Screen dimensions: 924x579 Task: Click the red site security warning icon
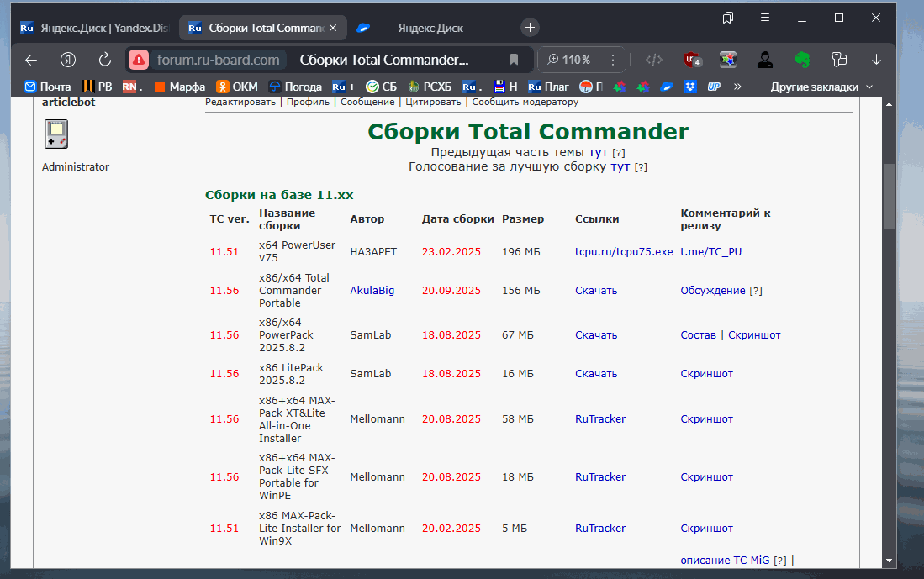click(x=140, y=60)
